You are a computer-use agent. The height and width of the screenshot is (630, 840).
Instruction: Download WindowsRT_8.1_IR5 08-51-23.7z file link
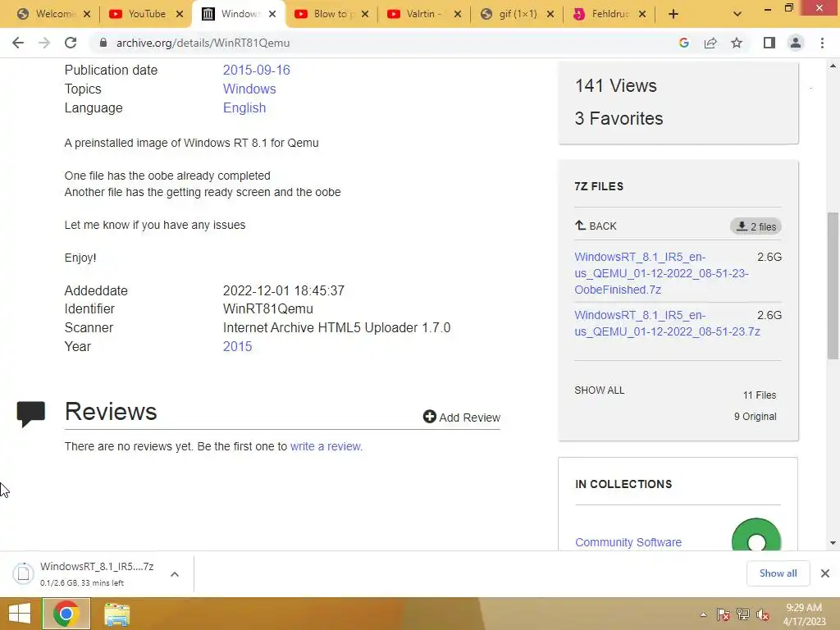point(667,323)
